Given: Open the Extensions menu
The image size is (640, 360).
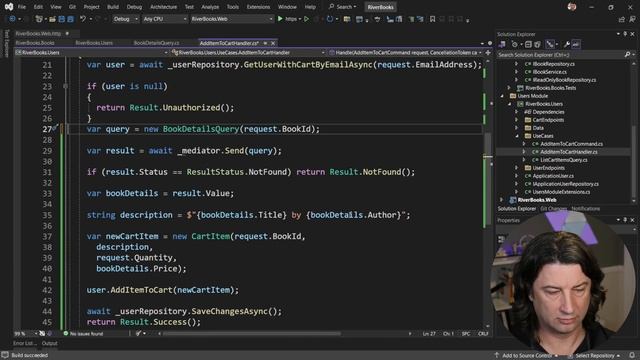Looking at the screenshot, I should [258, 7].
